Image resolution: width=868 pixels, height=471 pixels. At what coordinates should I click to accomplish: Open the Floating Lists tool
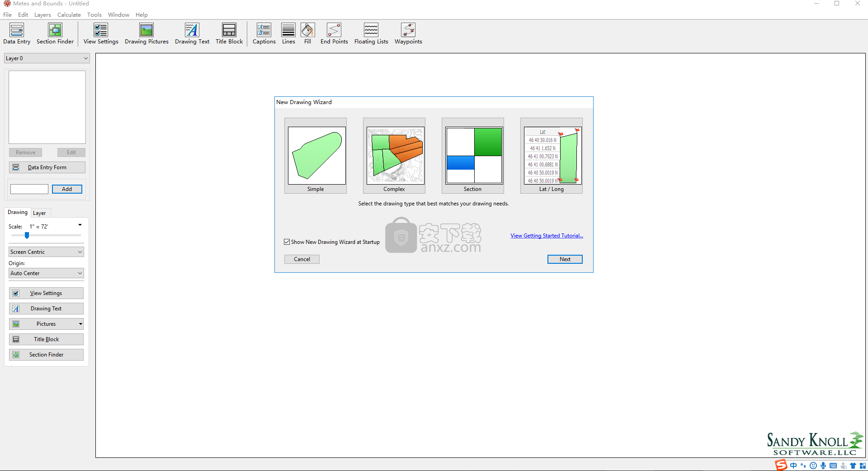[371, 34]
